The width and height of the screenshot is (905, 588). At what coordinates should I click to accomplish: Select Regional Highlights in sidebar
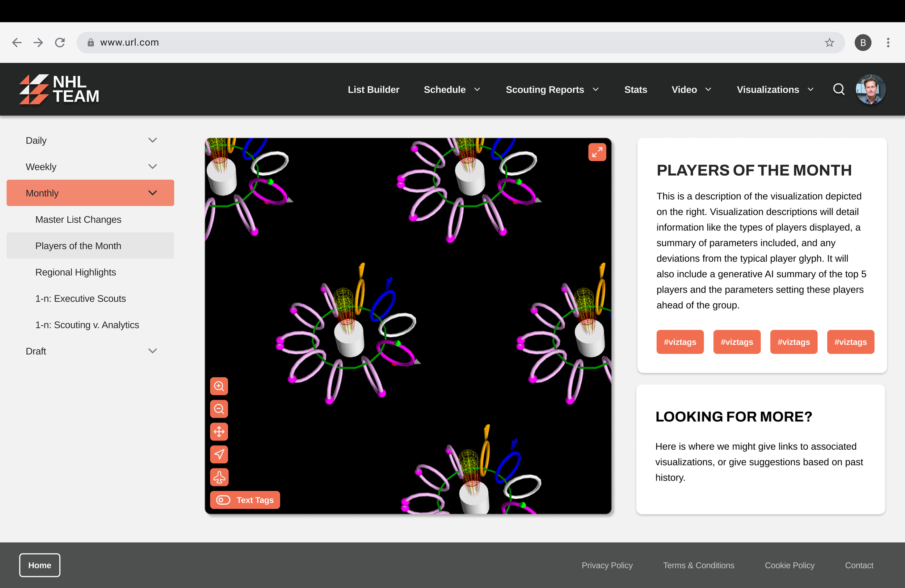pos(76,272)
